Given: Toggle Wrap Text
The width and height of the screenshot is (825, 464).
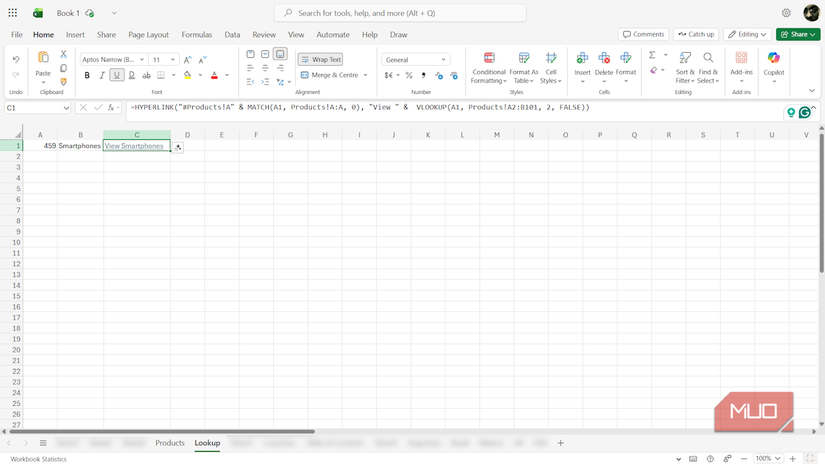Looking at the screenshot, I should (320, 59).
